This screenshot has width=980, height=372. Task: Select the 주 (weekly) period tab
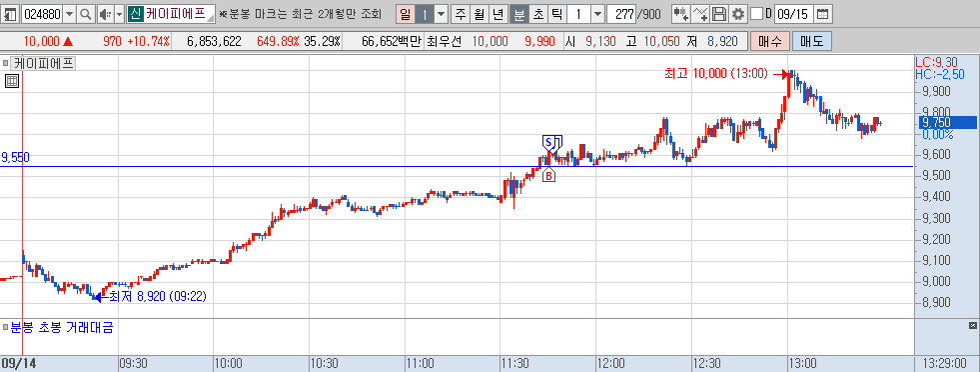pyautogui.click(x=460, y=13)
